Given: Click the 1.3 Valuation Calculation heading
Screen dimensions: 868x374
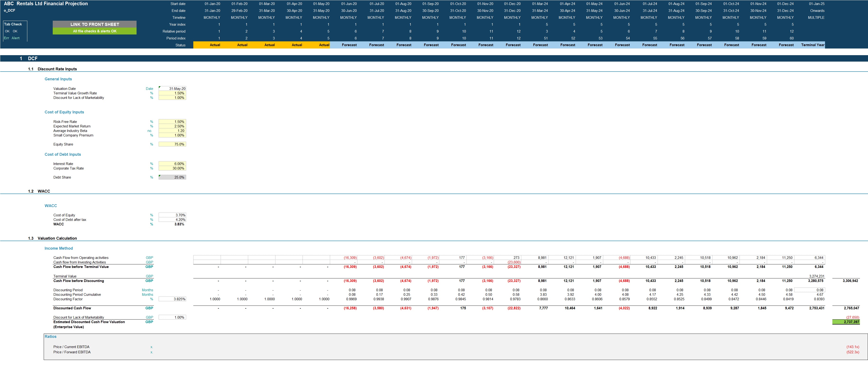Looking at the screenshot, I should point(52,238).
